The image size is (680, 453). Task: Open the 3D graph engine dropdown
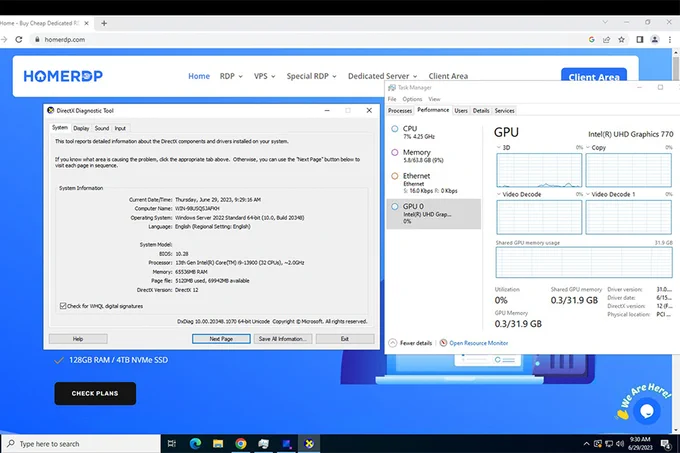(x=499, y=147)
